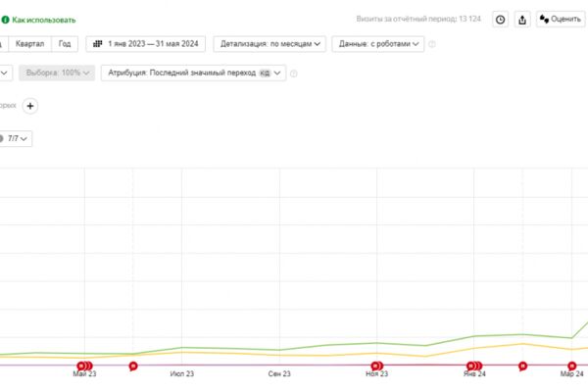Click the annotation marker group at Ноя 23
Viewport: 588px width, 392px height.
pos(377,367)
